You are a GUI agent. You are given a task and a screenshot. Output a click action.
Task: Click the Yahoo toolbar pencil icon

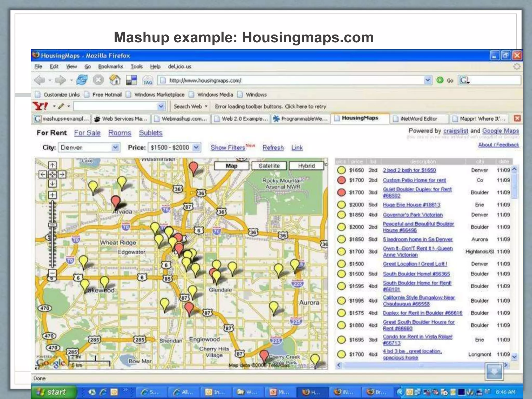coord(61,106)
